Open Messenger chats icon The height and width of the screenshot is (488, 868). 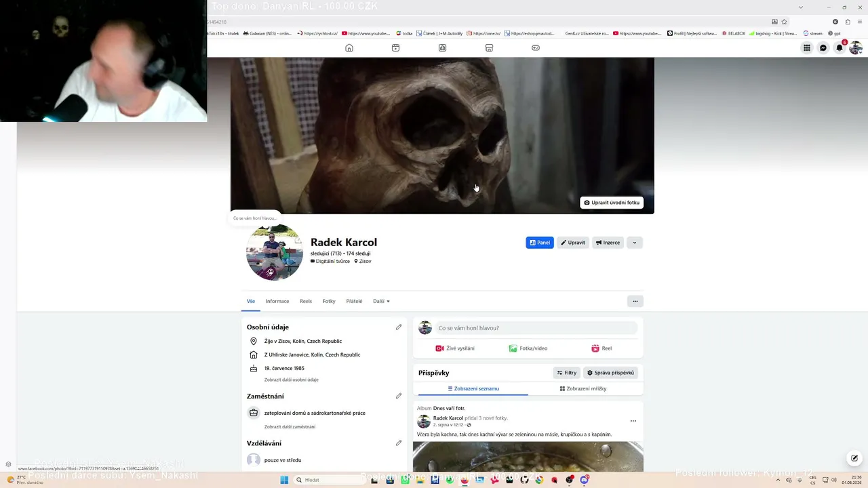[823, 48]
